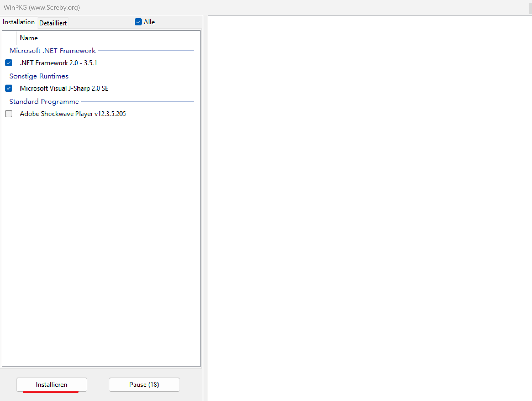
Task: Switch to the Detailliert tab
Action: (x=53, y=23)
